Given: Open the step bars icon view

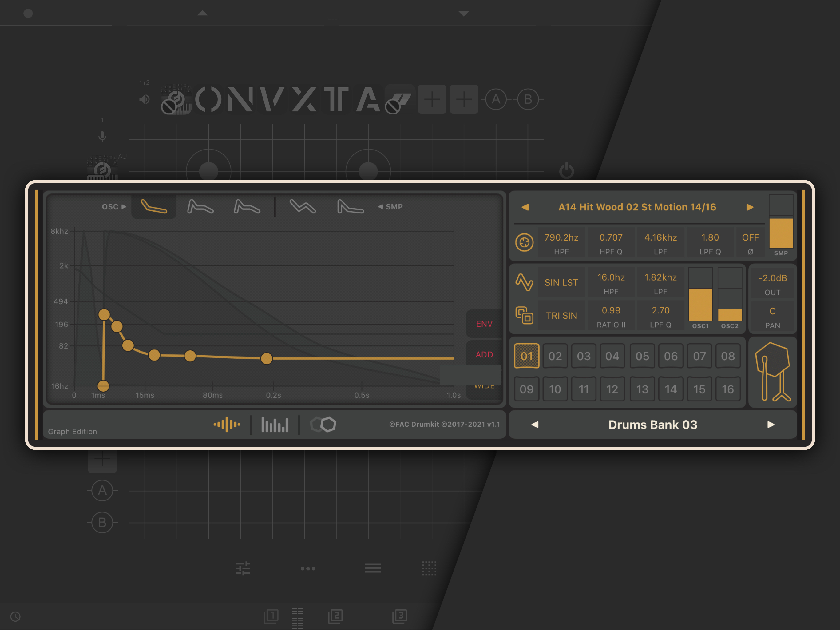Looking at the screenshot, I should (x=275, y=424).
